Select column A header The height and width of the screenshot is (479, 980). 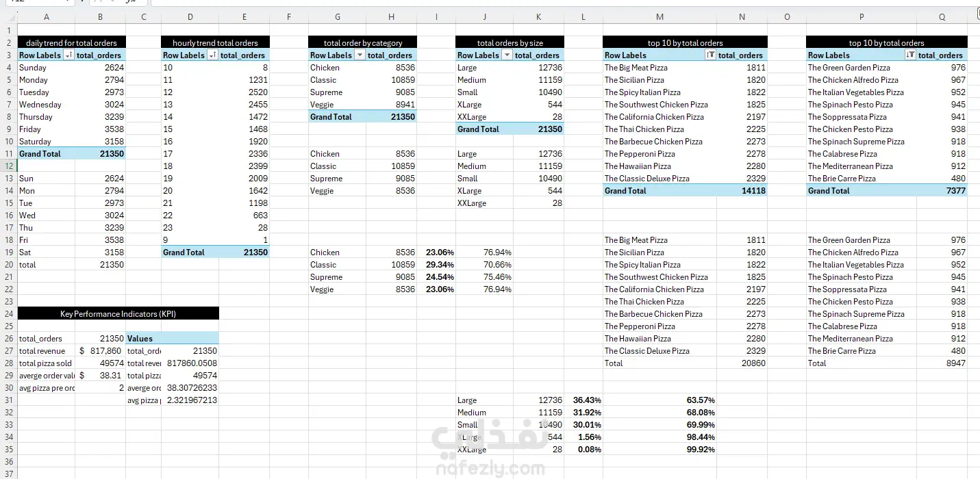point(46,16)
